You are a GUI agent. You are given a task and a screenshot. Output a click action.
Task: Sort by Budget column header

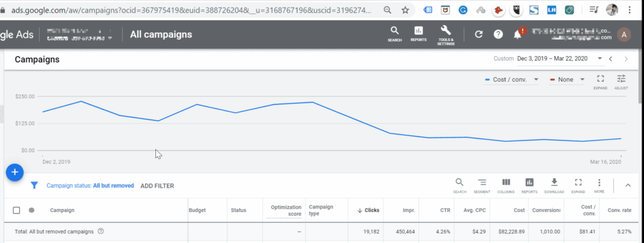click(197, 210)
